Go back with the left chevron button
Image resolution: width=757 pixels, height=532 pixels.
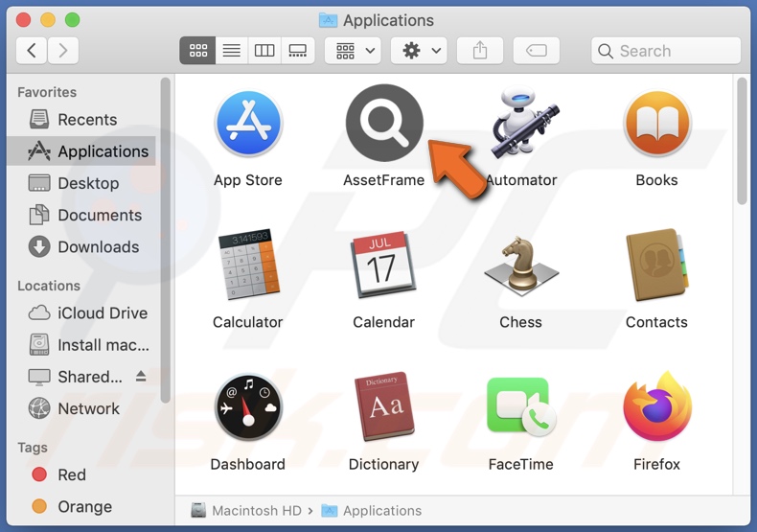(x=32, y=50)
